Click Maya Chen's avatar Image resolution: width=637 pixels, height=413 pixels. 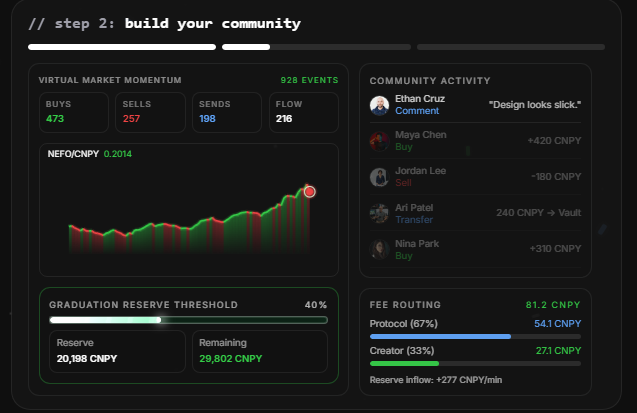(379, 141)
